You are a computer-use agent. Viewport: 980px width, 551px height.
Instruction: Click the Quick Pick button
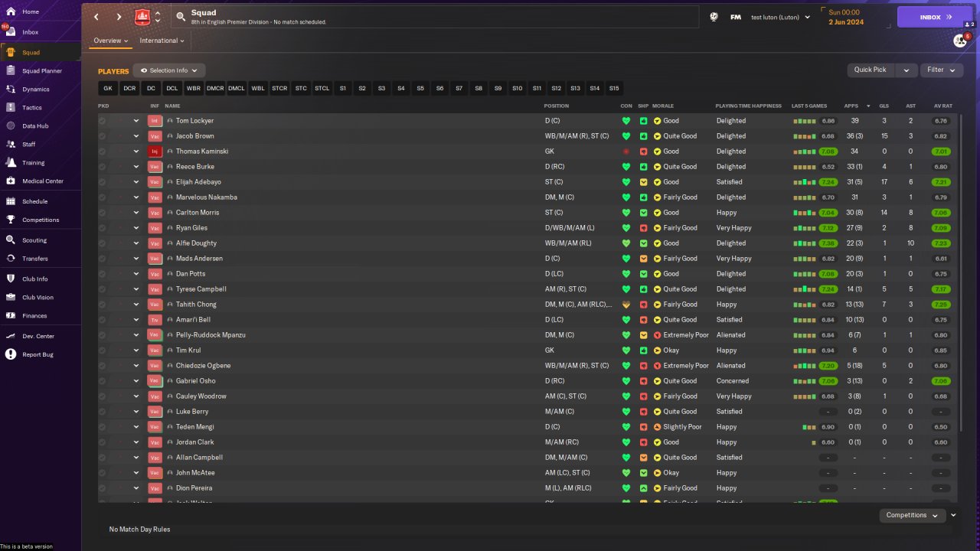[871, 70]
